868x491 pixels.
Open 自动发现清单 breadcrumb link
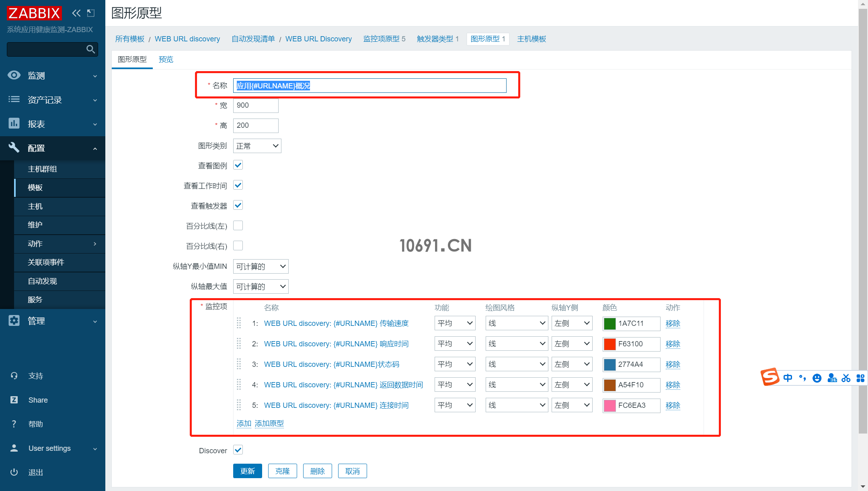click(253, 39)
